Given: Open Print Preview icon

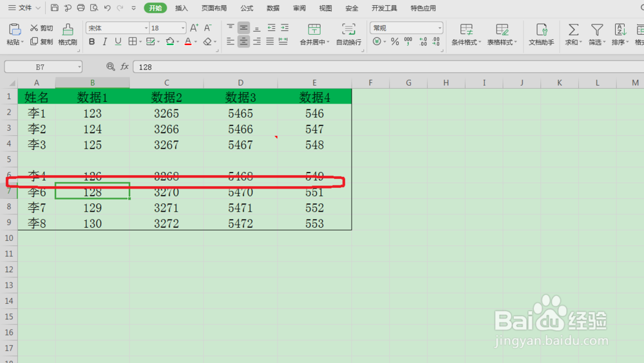Looking at the screenshot, I should (x=94, y=8).
